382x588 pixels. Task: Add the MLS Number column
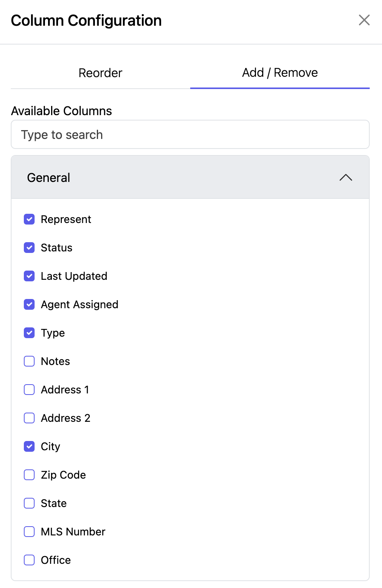click(29, 532)
